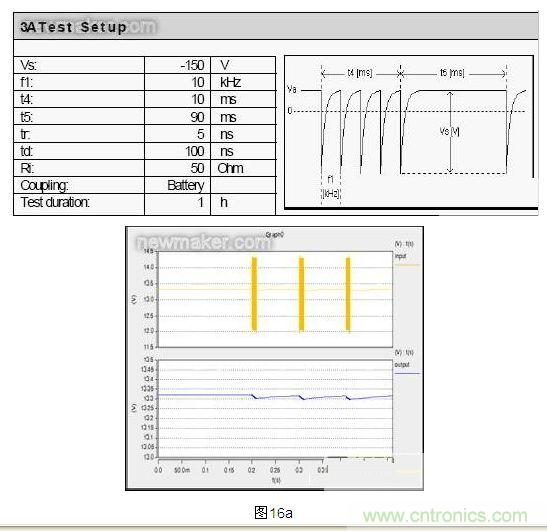Viewport: 547px width, 531px height.
Task: Click the f1 [kHz] label under pulses
Action: (x=330, y=187)
